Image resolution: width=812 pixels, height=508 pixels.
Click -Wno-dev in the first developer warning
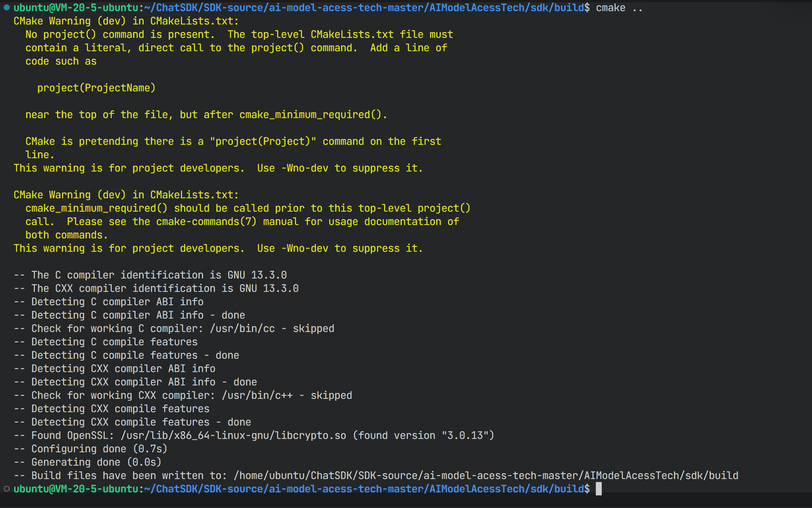[305, 168]
